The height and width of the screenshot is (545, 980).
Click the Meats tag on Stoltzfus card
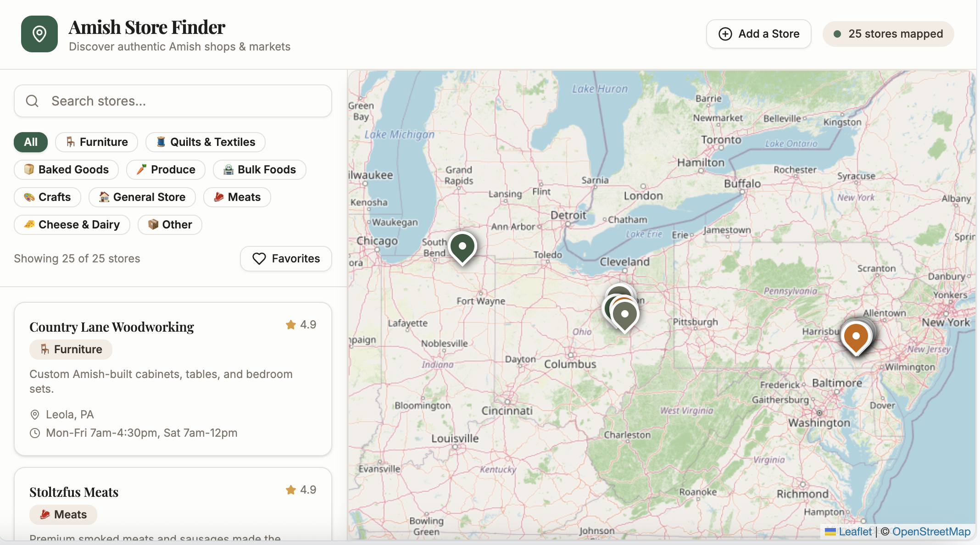click(x=63, y=515)
